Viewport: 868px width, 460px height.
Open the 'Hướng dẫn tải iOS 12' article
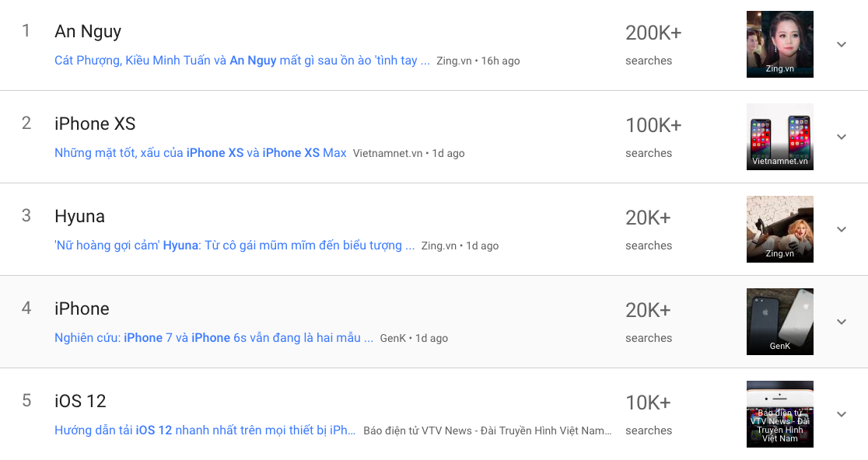pyautogui.click(x=205, y=430)
